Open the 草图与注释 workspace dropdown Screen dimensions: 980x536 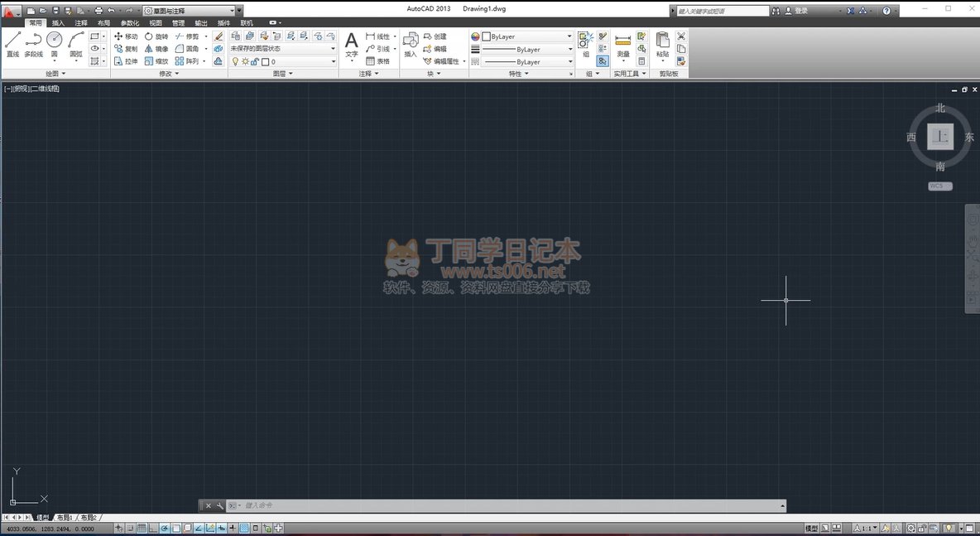189,11
